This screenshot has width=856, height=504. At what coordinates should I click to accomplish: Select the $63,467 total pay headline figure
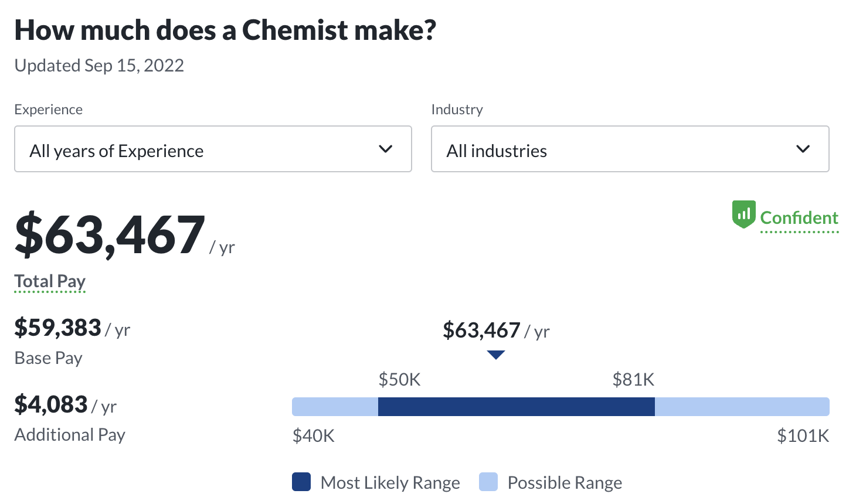(110, 236)
